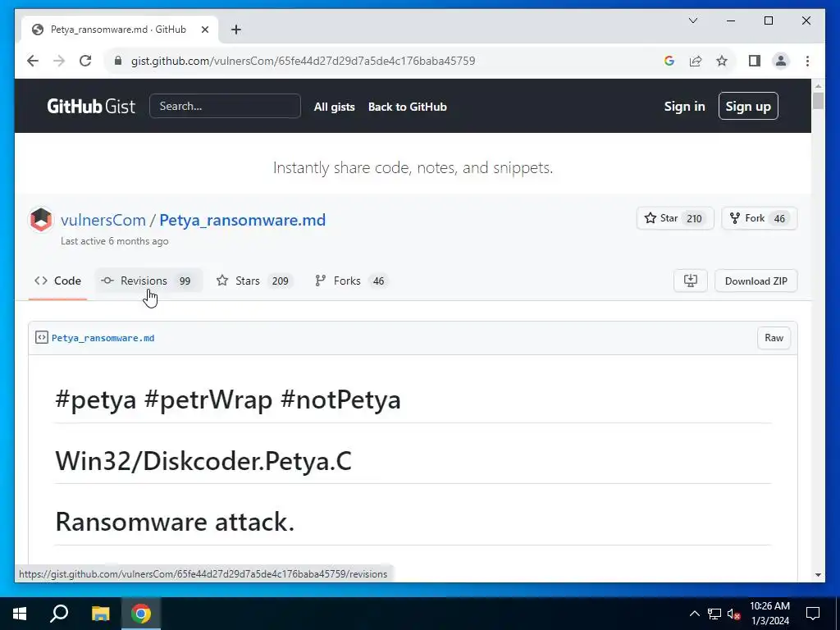Go Back to GitHub

pos(407,107)
